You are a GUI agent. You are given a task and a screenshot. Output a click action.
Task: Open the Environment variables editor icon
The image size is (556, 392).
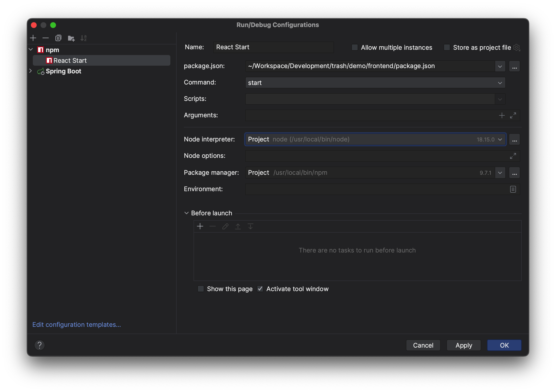513,189
